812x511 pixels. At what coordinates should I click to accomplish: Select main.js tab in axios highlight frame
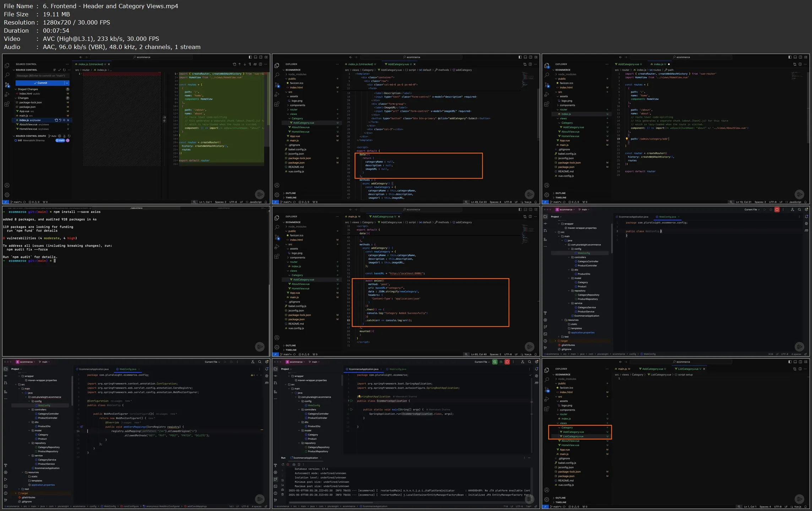click(x=354, y=217)
